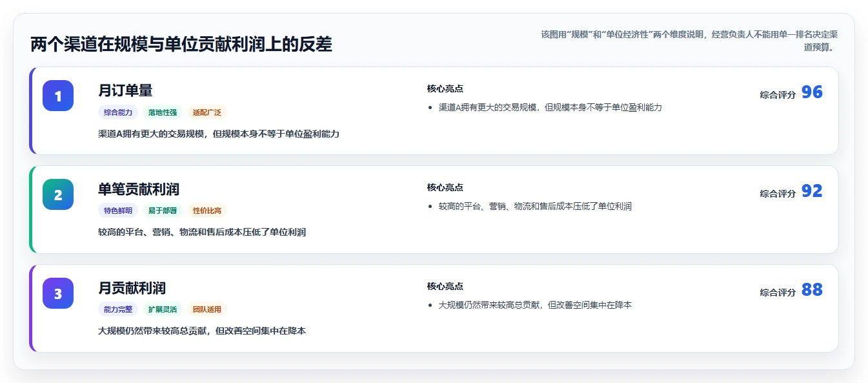Click 综合评分 label beside score 92
Viewport: 868px width, 383px height.
point(778,194)
